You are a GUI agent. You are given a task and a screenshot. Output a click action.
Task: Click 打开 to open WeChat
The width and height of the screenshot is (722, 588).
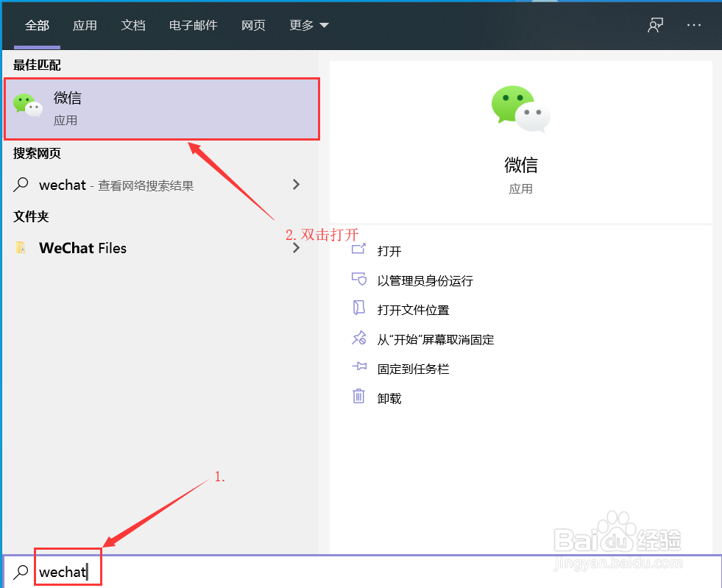(389, 252)
